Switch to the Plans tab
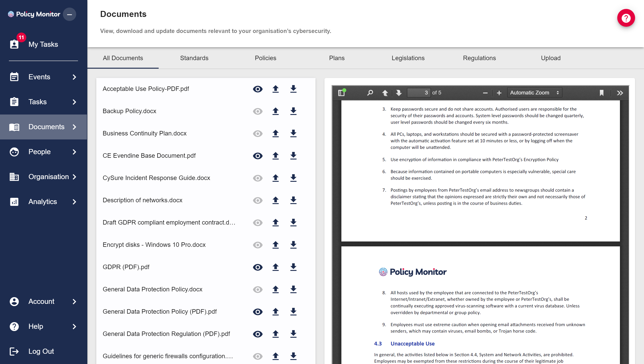Viewport: 644px width, 364px height. tap(337, 58)
